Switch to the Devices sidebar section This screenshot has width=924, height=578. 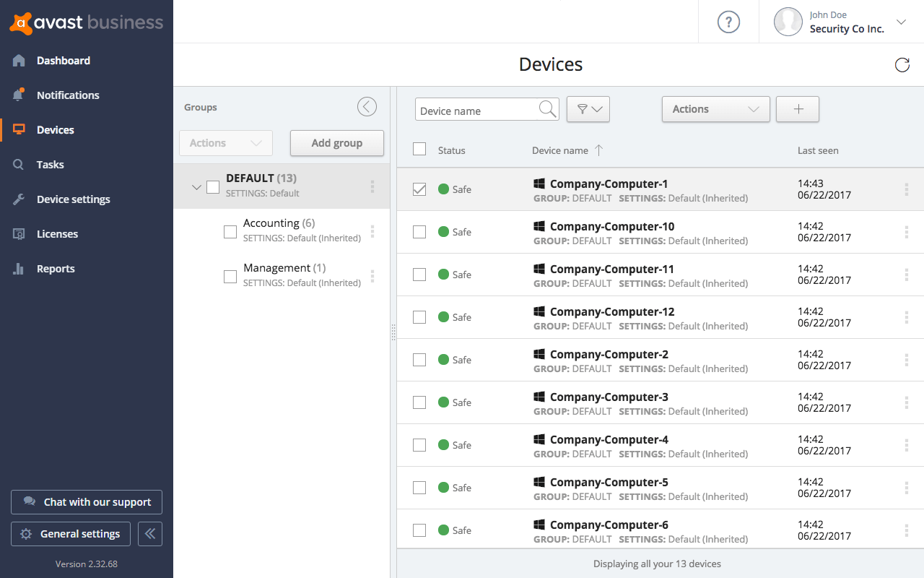click(x=56, y=129)
